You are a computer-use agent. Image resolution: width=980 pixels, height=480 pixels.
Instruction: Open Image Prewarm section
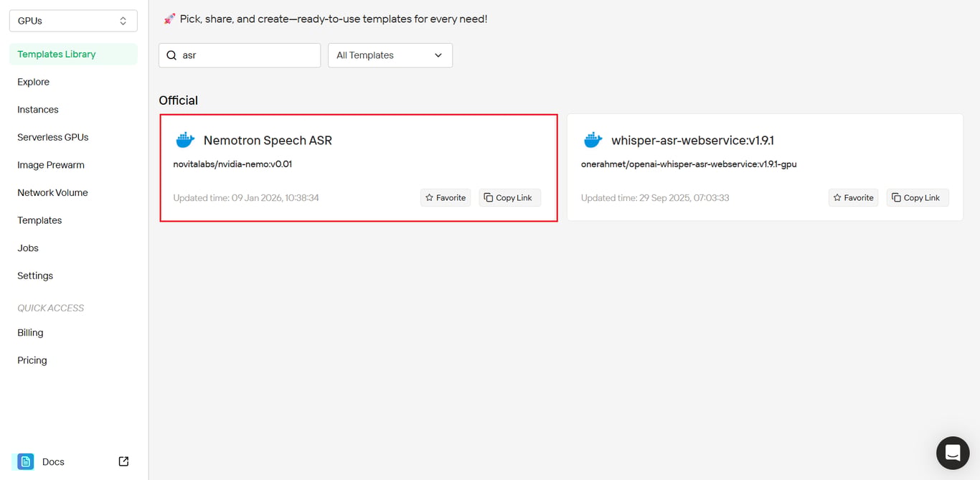(x=50, y=165)
